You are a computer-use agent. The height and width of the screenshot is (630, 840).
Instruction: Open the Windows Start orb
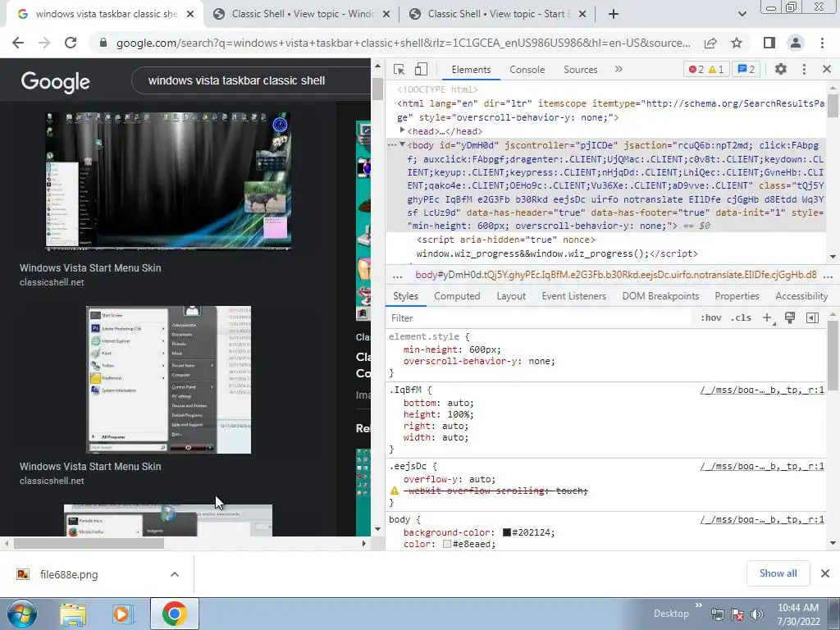22,614
